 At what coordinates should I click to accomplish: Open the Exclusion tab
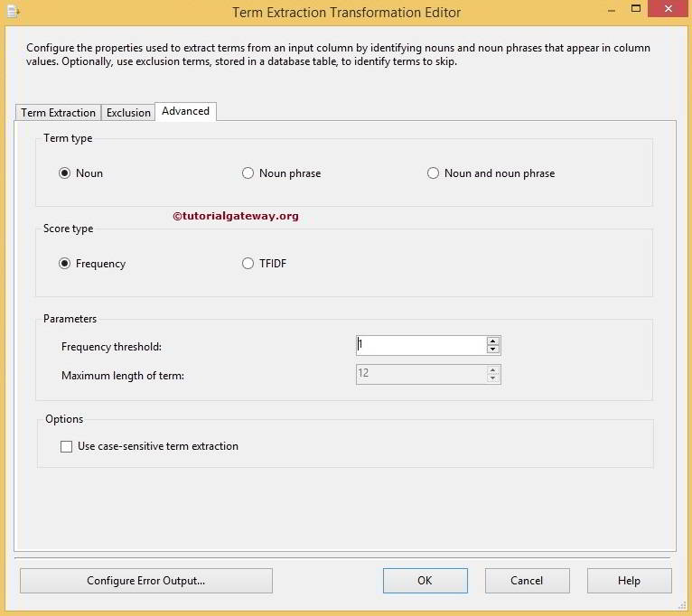pyautogui.click(x=128, y=113)
